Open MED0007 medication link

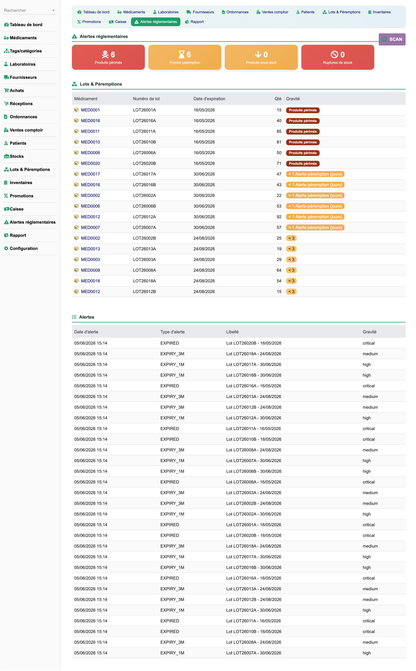pos(90,228)
